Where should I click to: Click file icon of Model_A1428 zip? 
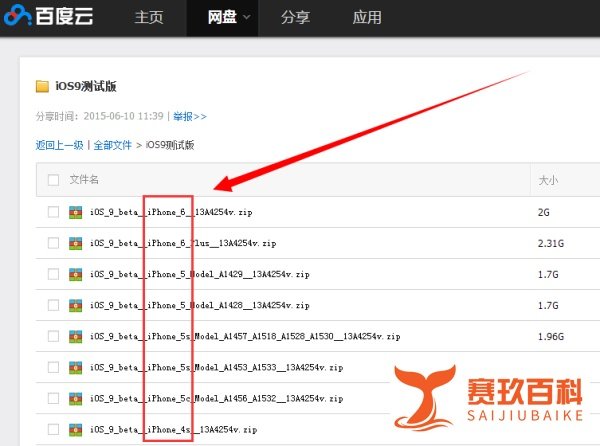[x=75, y=305]
